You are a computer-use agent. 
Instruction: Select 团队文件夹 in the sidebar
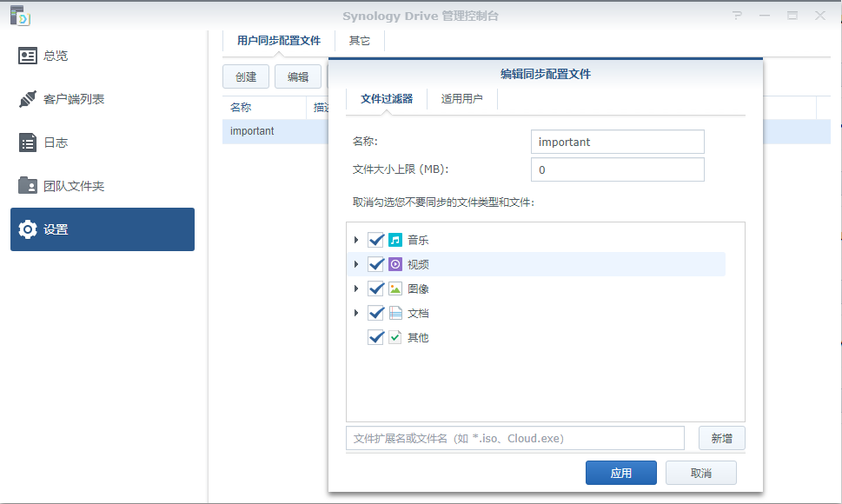103,186
